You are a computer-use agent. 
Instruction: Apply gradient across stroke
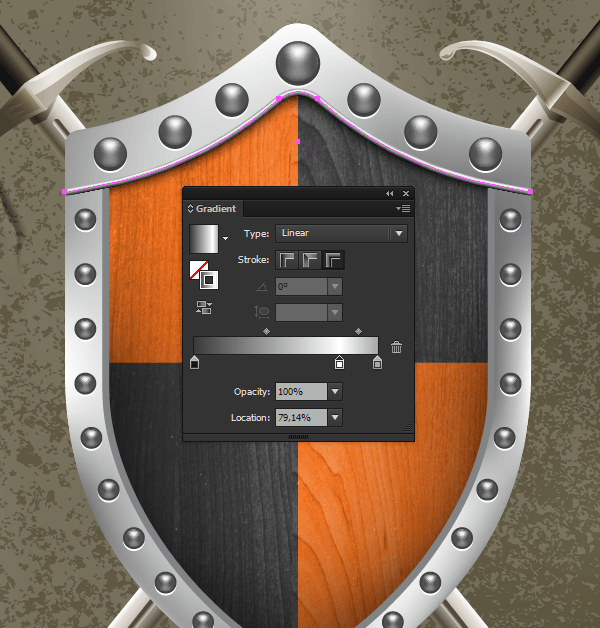pyautogui.click(x=333, y=260)
